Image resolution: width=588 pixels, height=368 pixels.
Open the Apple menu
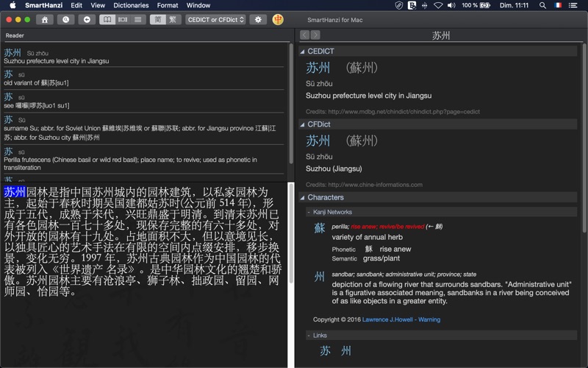(12, 5)
